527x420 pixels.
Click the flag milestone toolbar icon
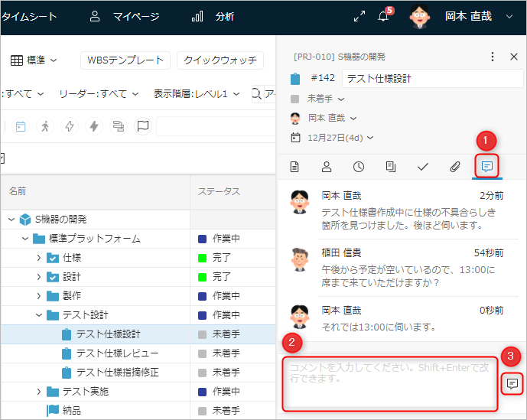click(x=142, y=126)
